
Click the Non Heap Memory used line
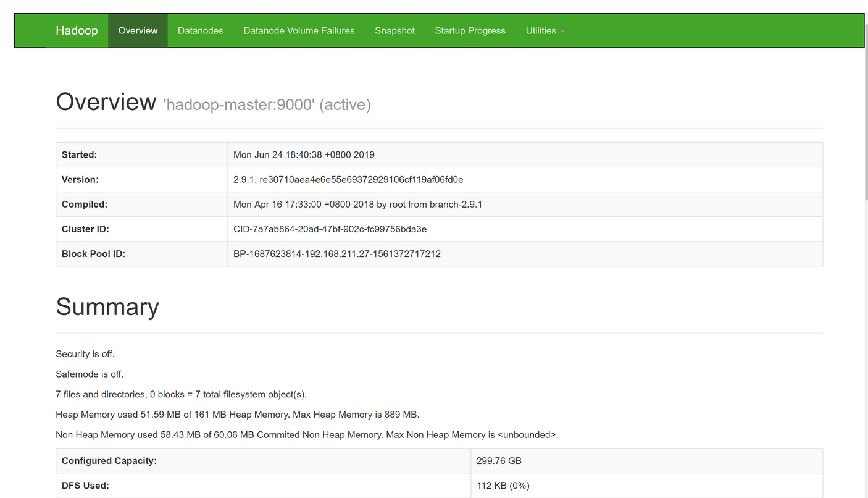click(x=307, y=434)
